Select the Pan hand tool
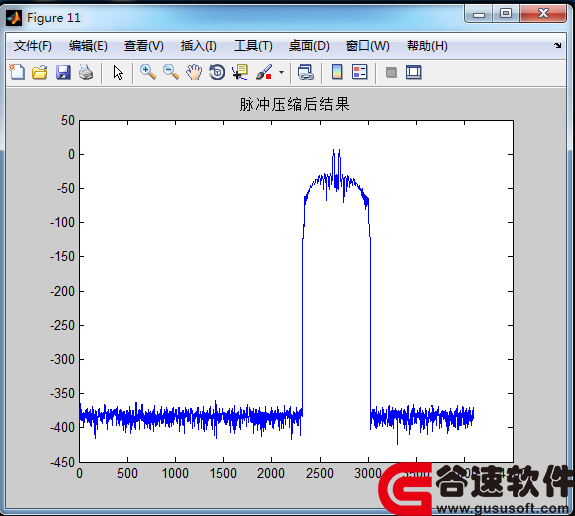 194,72
